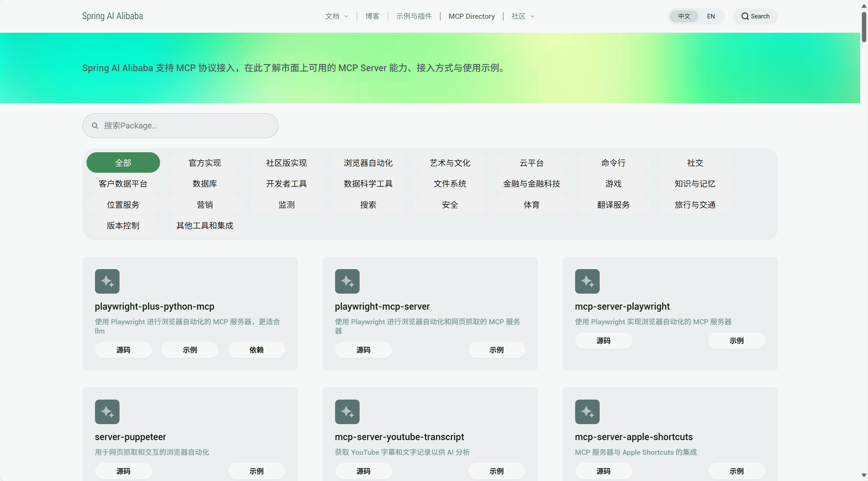The image size is (868, 481).
Task: Open the 示例与插件 nav item
Action: [x=414, y=16]
